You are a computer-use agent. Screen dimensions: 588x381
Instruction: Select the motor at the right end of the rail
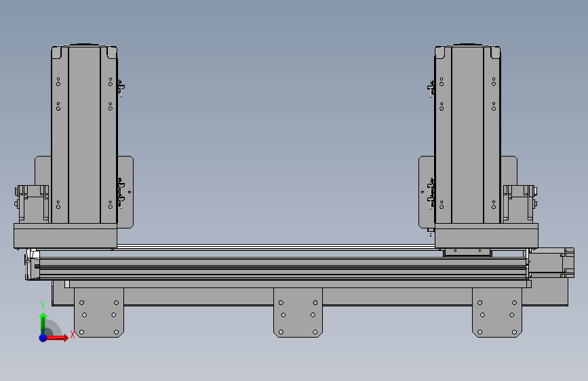[551, 262]
